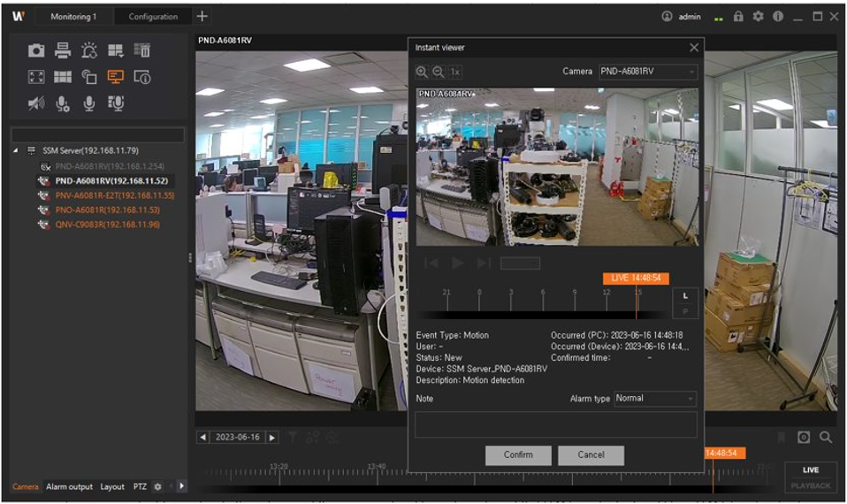This screenshot has width=847, height=504.
Task: Open the Camera dropdown in Instant viewer
Action: 647,72
